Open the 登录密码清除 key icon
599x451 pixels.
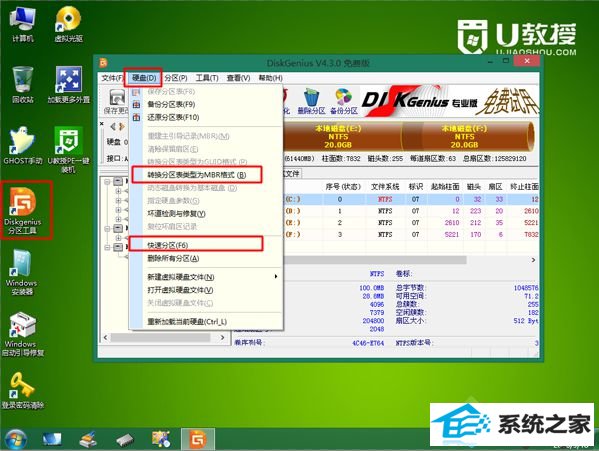pyautogui.click(x=23, y=390)
